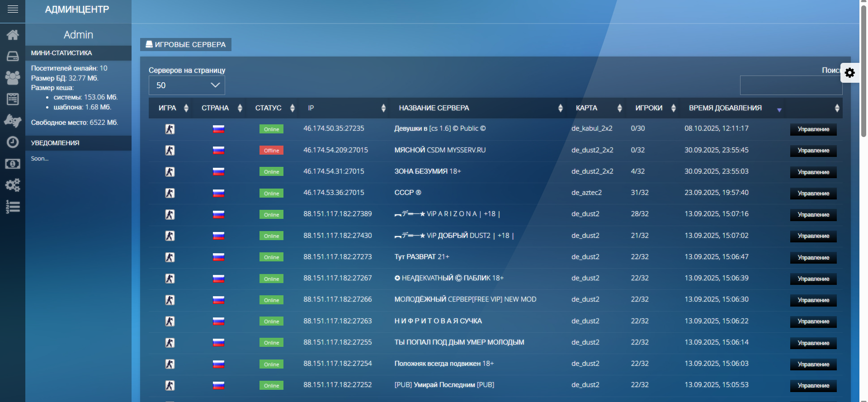Click the numbered list icon in sidebar
This screenshot has width=868, height=402.
pos(13,207)
